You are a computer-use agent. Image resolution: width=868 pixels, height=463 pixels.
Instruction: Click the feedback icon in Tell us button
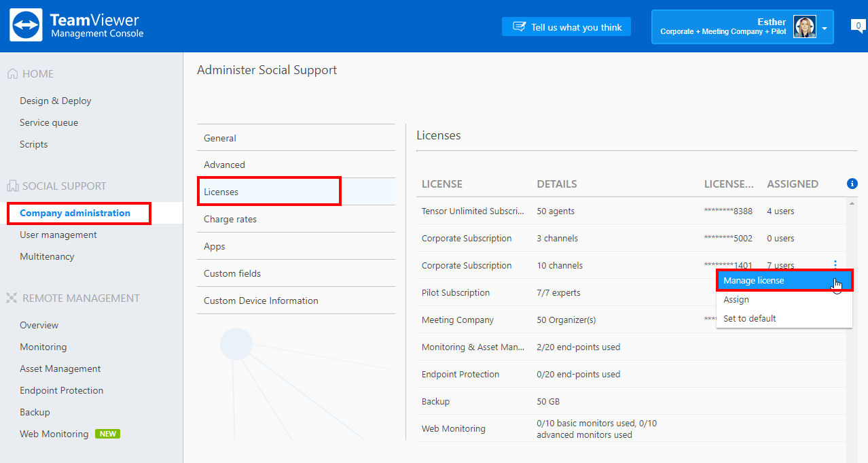pos(520,27)
